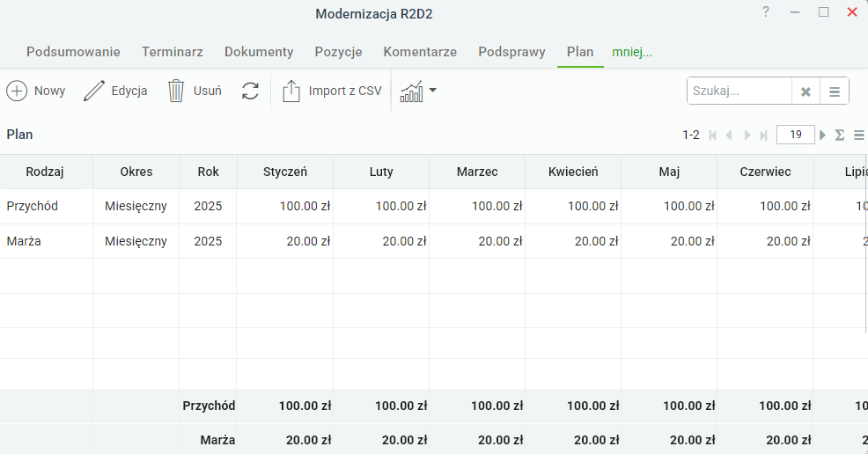Click Marża row Kwiecień value 20.00 zł

(x=596, y=241)
